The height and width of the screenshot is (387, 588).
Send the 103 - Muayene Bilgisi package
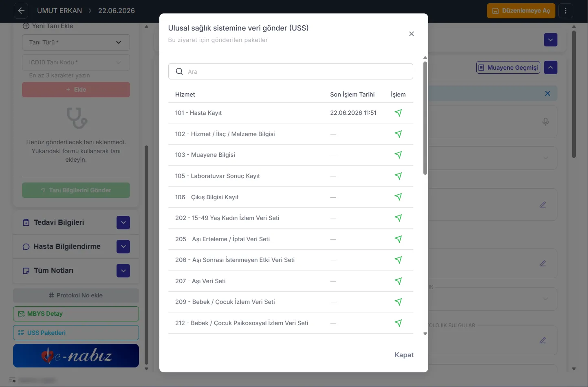(398, 155)
